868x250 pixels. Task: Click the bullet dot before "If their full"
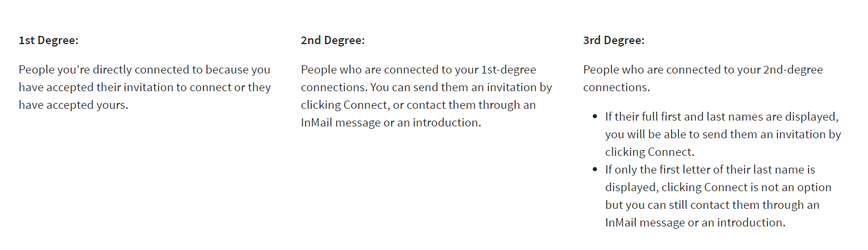pyautogui.click(x=595, y=116)
